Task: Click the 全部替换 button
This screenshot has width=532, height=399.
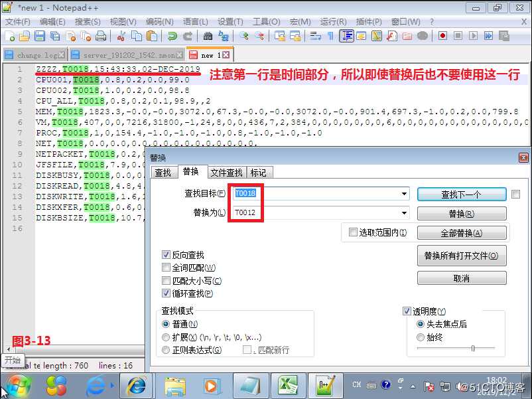Action: pos(462,233)
